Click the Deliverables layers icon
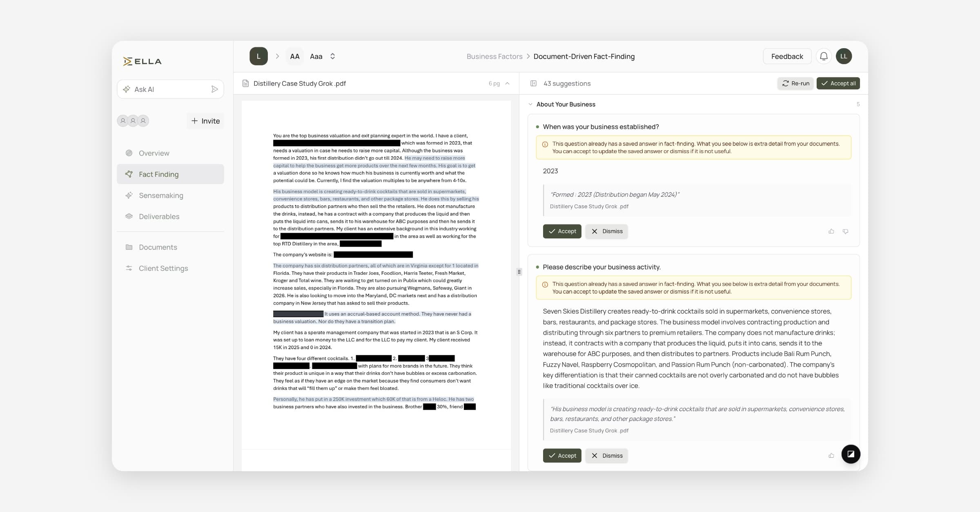Viewport: 980px width, 512px height. tap(129, 216)
